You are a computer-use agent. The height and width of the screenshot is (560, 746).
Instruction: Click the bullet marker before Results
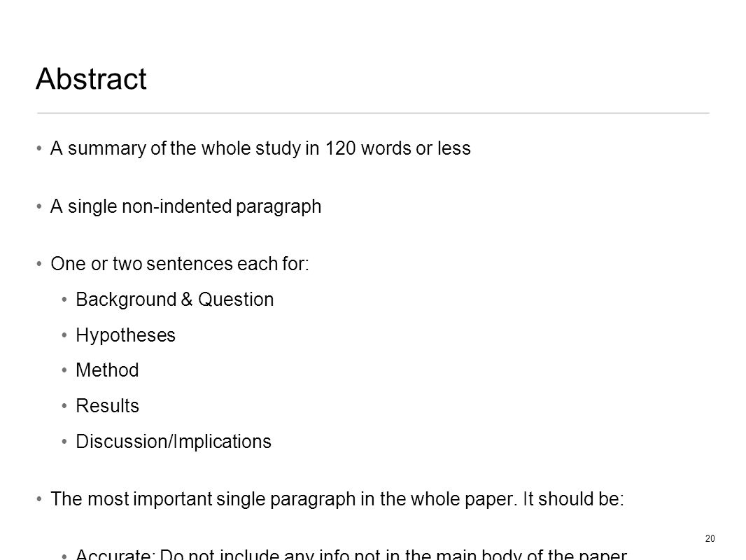pos(64,406)
